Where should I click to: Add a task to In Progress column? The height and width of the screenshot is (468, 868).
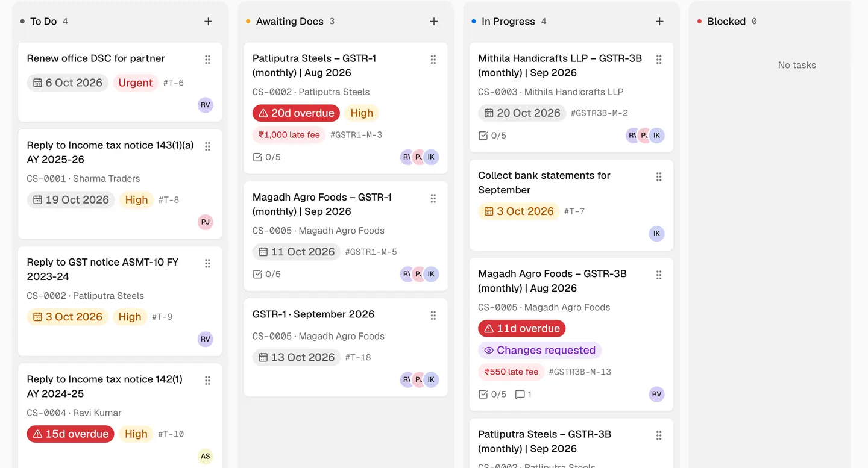point(659,22)
